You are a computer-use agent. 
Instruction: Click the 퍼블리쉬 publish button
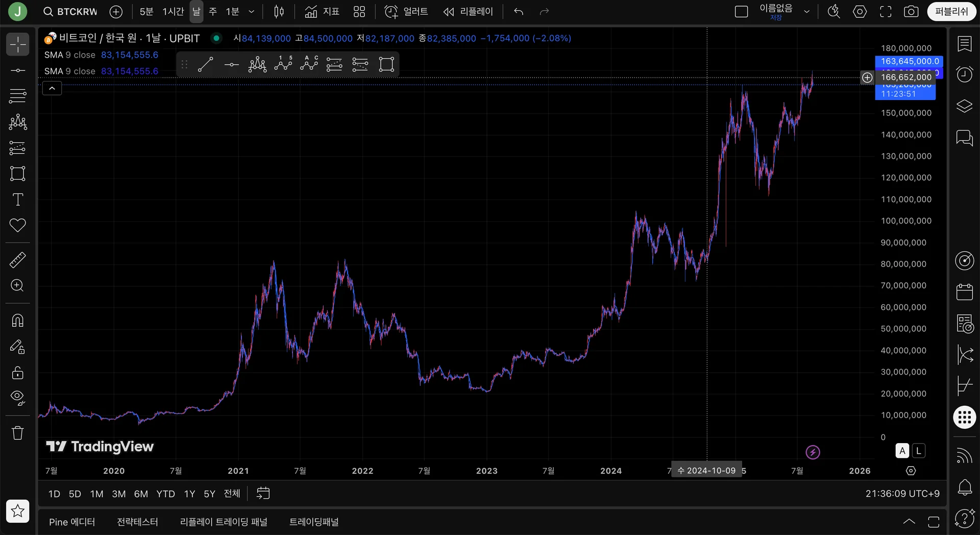(x=951, y=12)
